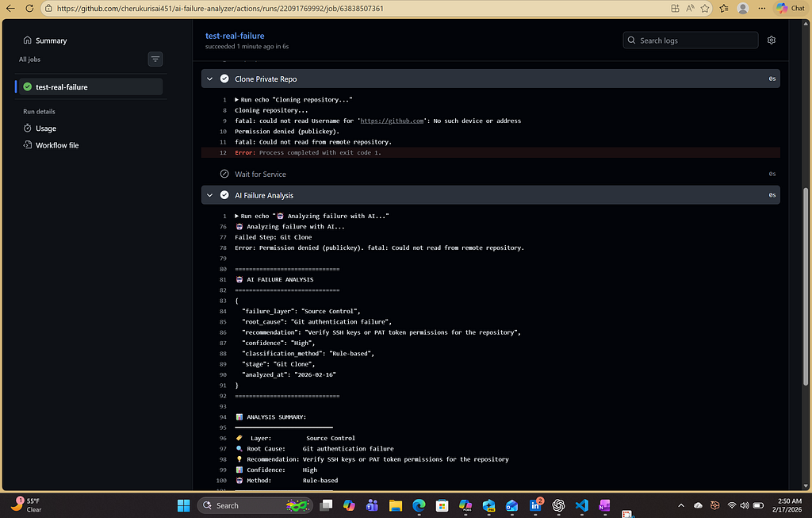This screenshot has height=518, width=812.
Task: Expand Run echo "Cloning repository..." triangle
Action: (x=236, y=99)
